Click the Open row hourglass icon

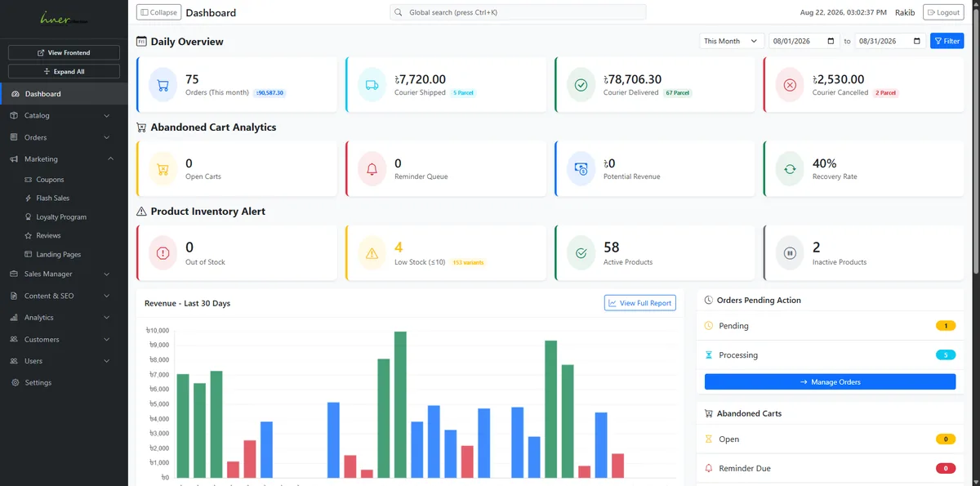click(x=709, y=439)
